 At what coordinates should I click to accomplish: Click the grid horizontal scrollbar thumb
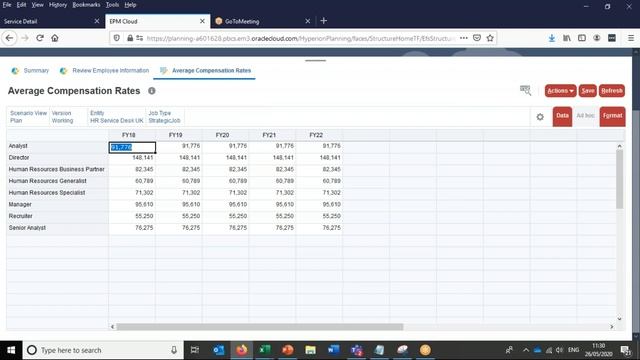click(x=260, y=327)
